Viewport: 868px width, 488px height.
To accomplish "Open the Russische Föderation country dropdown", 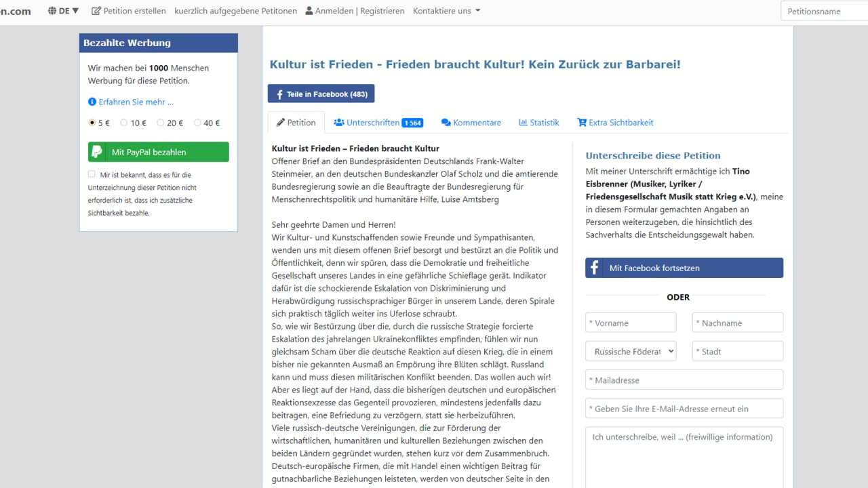I will [x=629, y=351].
